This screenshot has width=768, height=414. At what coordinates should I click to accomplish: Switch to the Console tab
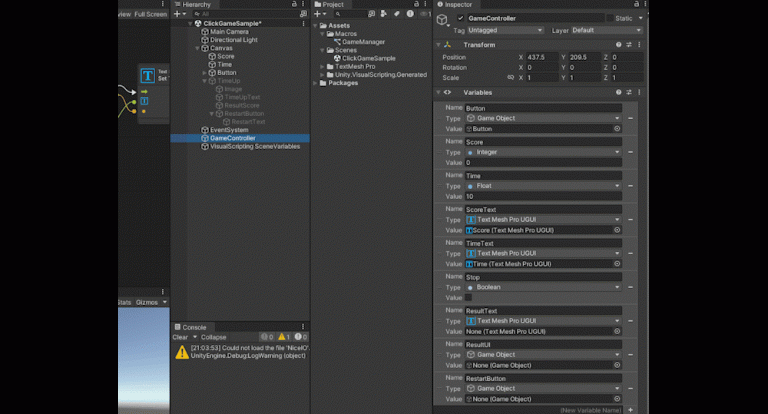pos(191,327)
